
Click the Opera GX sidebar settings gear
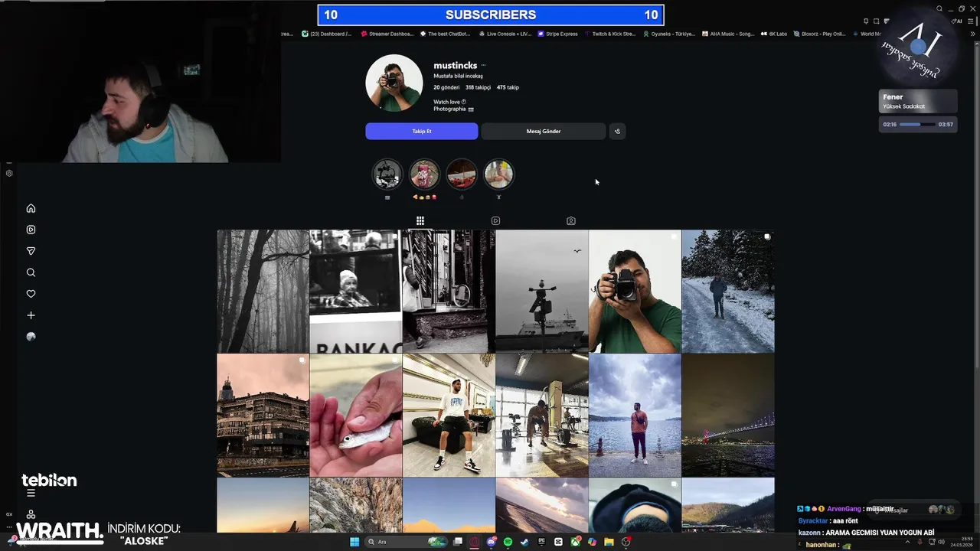[9, 173]
